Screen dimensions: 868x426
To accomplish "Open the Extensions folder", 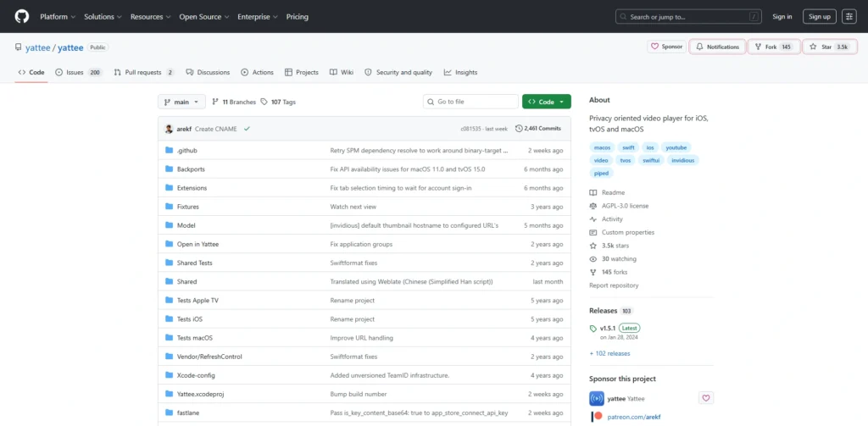I will 192,188.
